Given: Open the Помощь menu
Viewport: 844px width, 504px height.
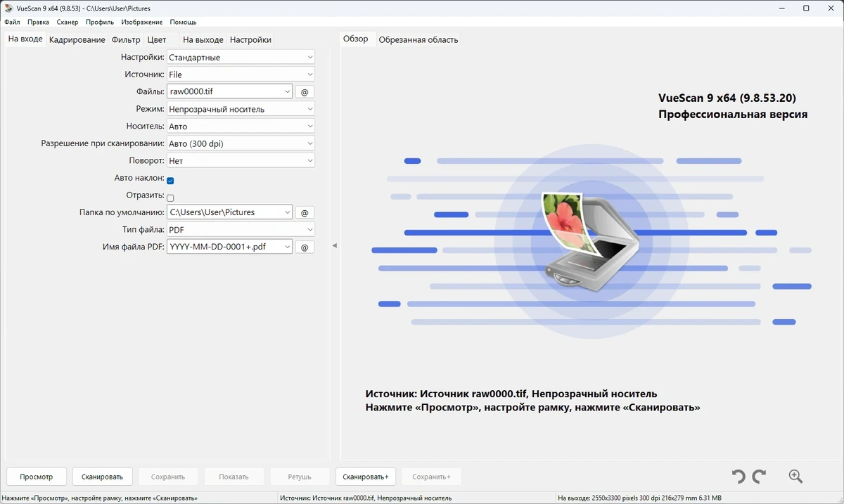Looking at the screenshot, I should [x=184, y=22].
